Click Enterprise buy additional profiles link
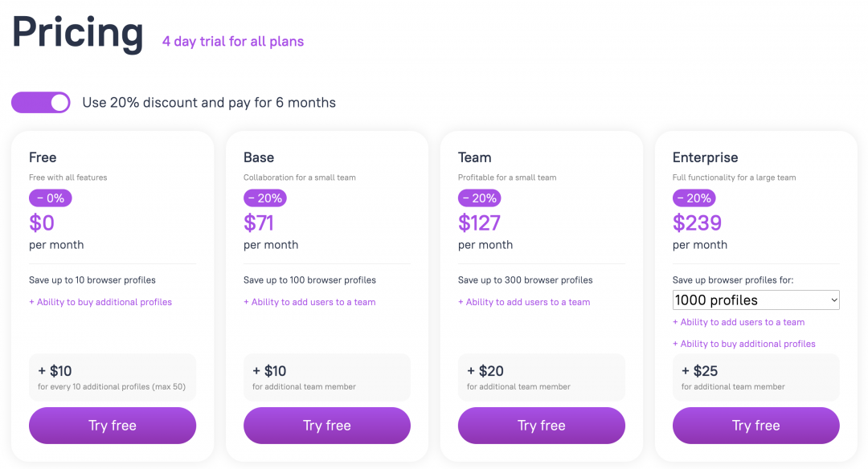The image size is (868, 469). tap(744, 344)
